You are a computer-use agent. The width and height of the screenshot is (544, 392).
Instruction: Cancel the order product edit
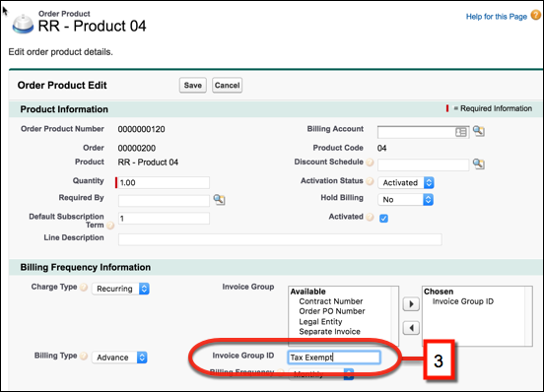pyautogui.click(x=228, y=86)
